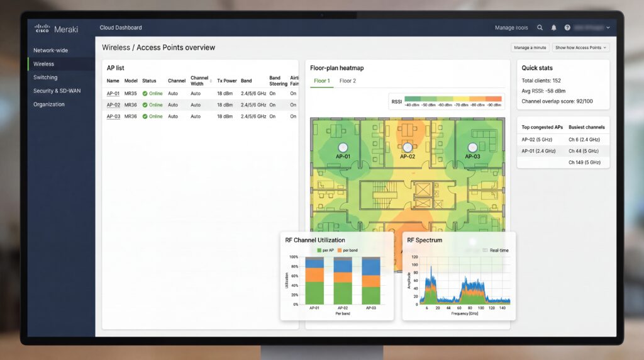Select the AP-02 (5 GHz) congested row

tap(563, 140)
